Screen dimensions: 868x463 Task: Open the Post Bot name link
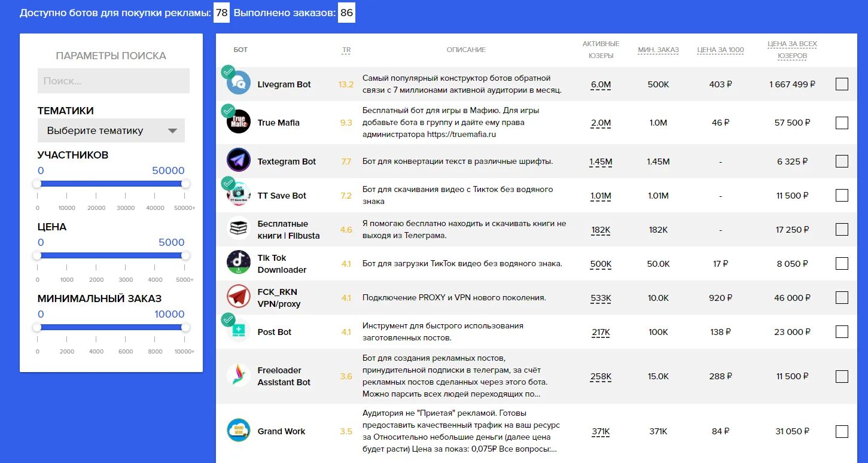pyautogui.click(x=275, y=332)
